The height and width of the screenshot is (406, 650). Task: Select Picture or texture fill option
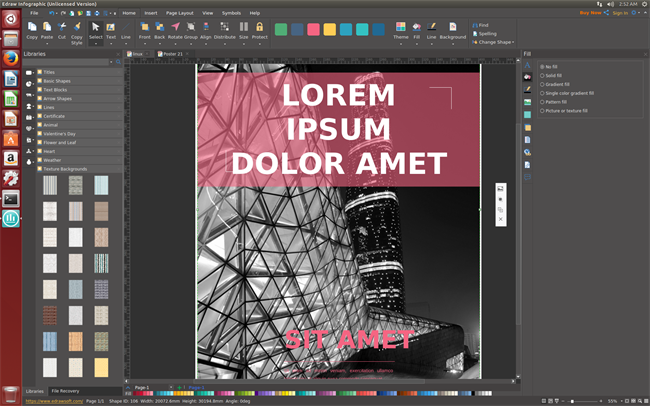pyautogui.click(x=541, y=110)
